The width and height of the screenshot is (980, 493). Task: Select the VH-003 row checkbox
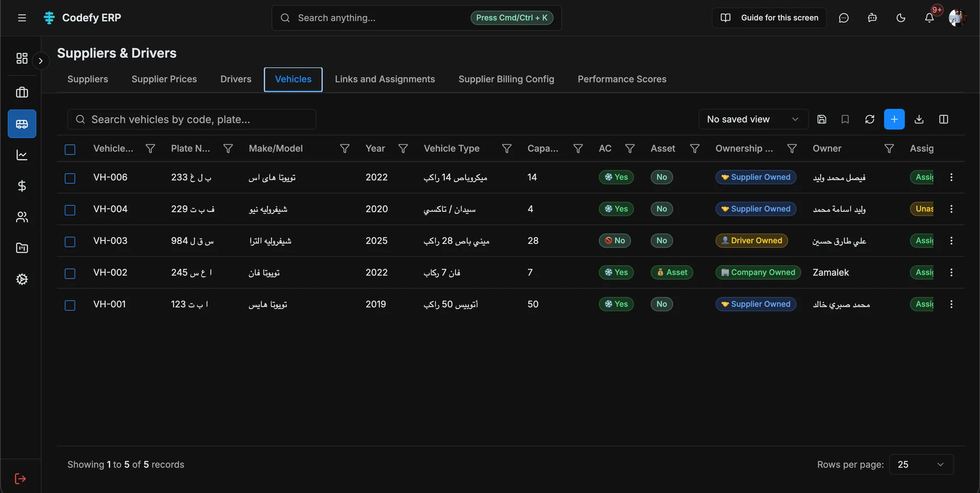pyautogui.click(x=70, y=242)
